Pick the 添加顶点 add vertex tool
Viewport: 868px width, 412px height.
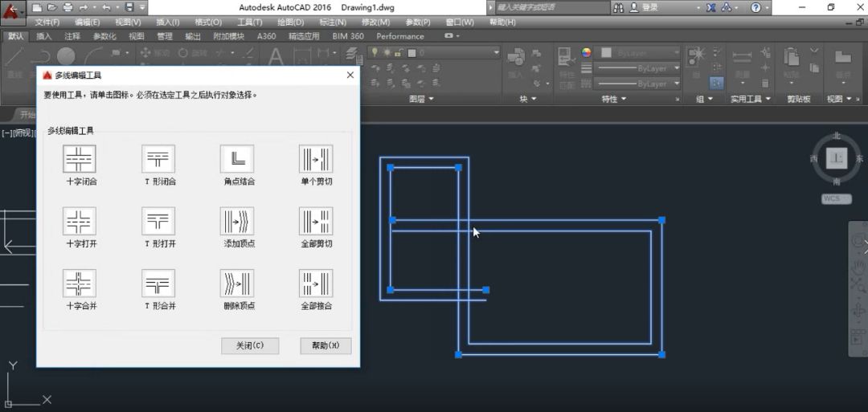[x=237, y=221]
